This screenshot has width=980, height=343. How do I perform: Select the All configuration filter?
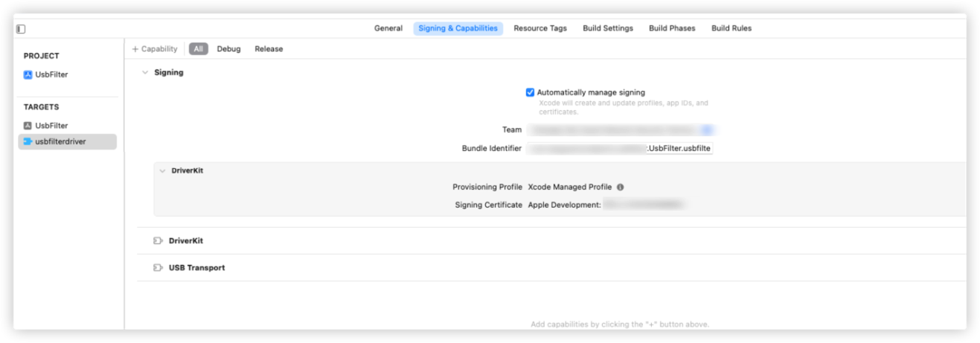[198, 49]
